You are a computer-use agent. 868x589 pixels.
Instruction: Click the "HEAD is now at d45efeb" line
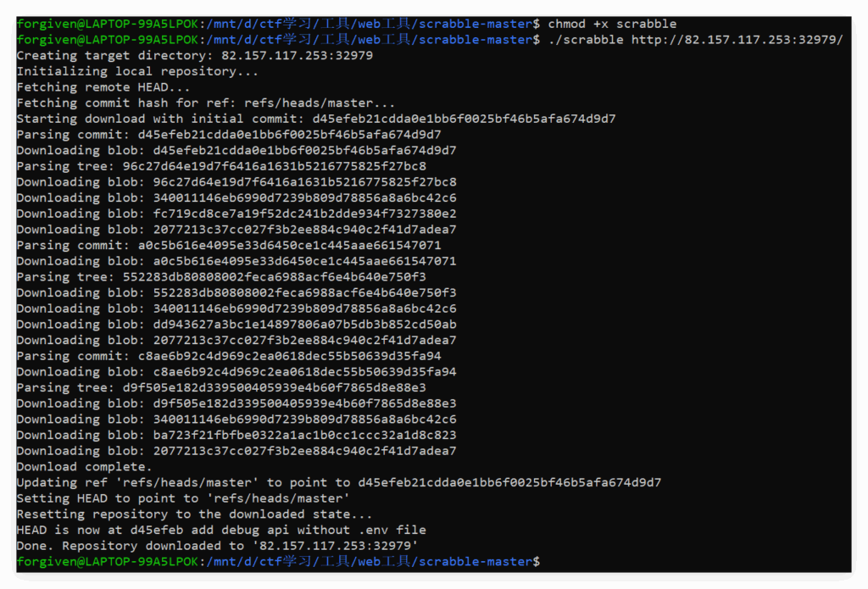(221, 530)
